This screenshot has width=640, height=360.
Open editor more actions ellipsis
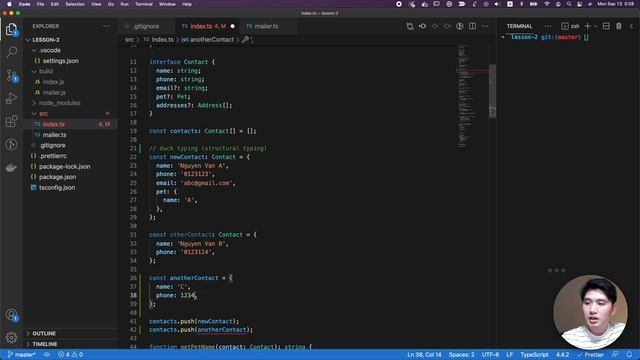click(485, 26)
